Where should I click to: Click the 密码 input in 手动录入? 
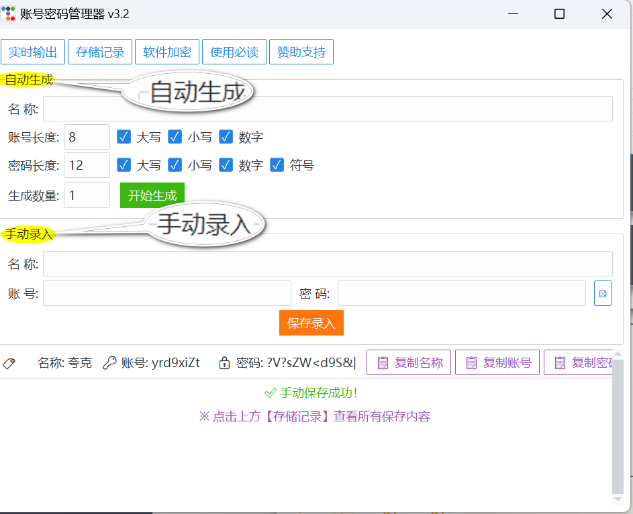click(x=461, y=293)
